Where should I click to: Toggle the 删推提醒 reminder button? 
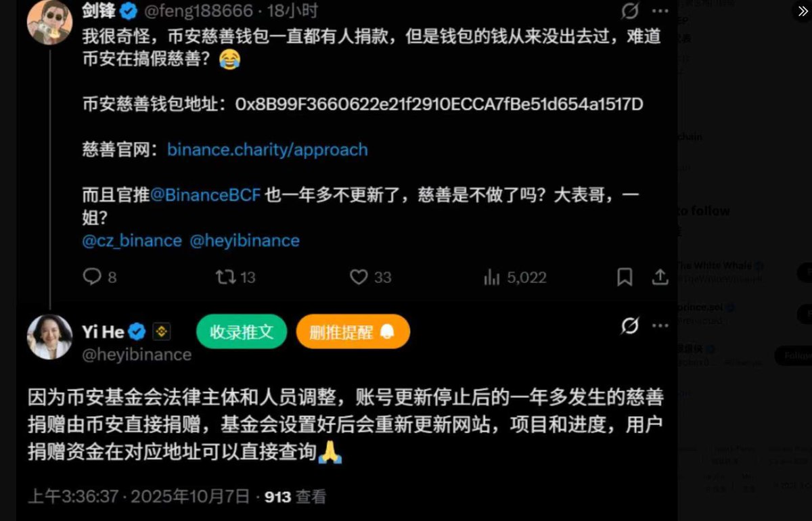coord(353,332)
